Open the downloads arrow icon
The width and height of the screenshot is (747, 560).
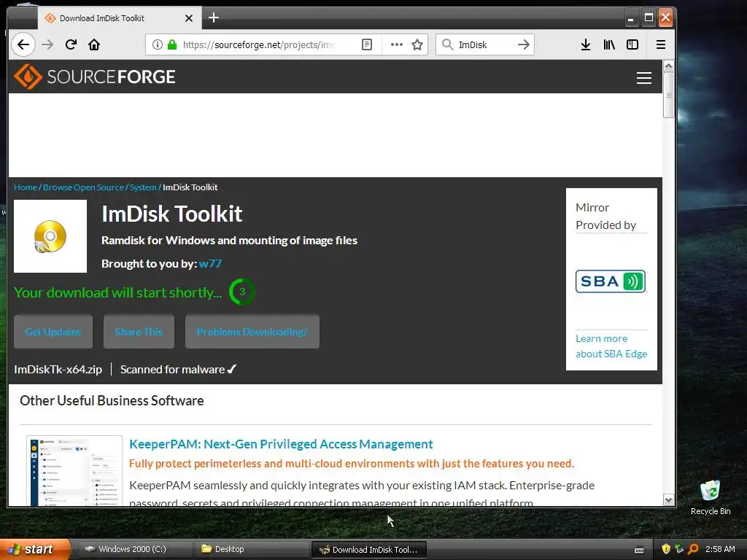pos(586,44)
